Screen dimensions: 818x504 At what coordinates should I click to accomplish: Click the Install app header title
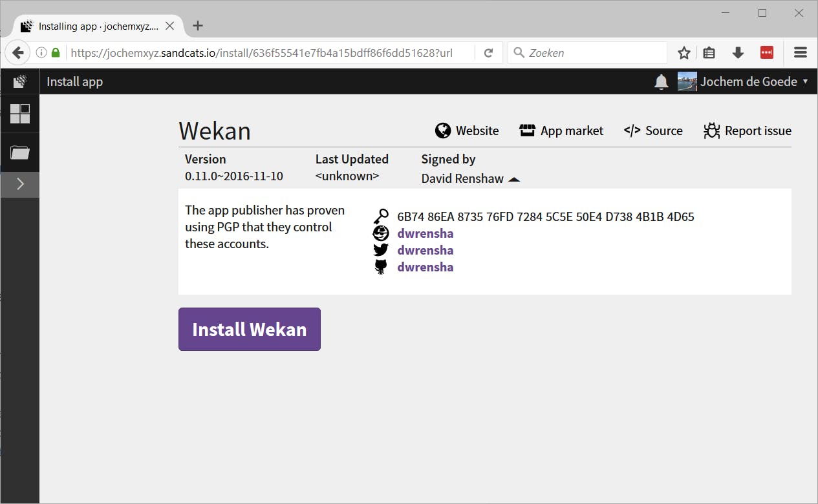point(75,81)
